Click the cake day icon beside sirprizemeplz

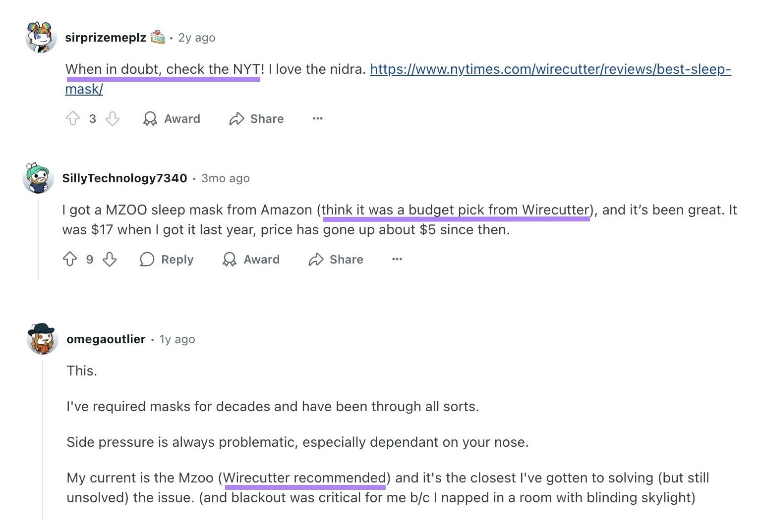tap(158, 37)
